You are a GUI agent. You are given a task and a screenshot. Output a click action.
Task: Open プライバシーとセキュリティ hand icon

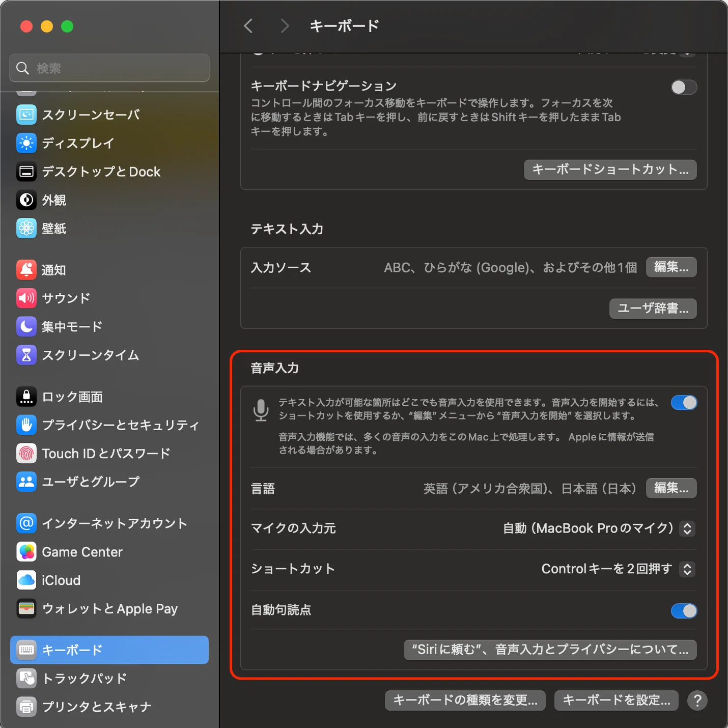pos(26,425)
